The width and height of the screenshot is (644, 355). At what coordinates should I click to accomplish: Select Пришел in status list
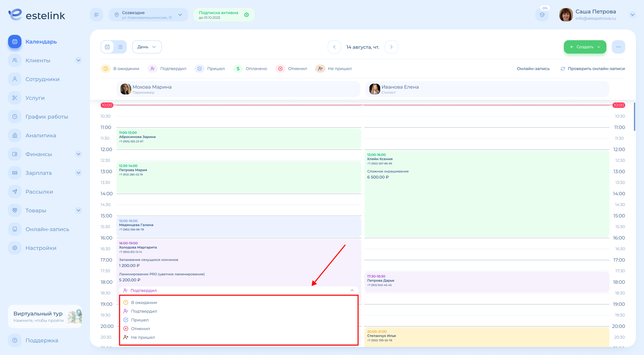coord(140,320)
